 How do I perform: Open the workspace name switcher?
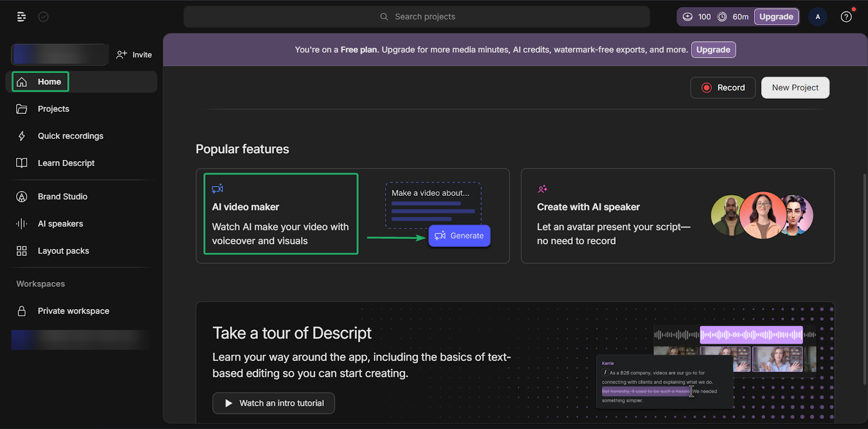tap(60, 55)
